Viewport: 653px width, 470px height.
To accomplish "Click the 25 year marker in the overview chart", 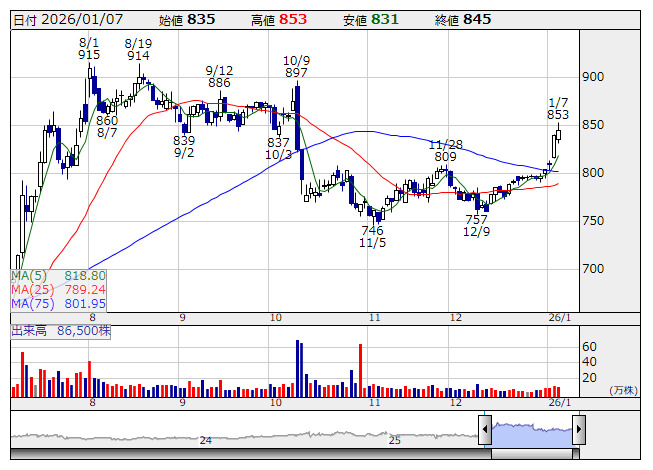I will 394,440.
